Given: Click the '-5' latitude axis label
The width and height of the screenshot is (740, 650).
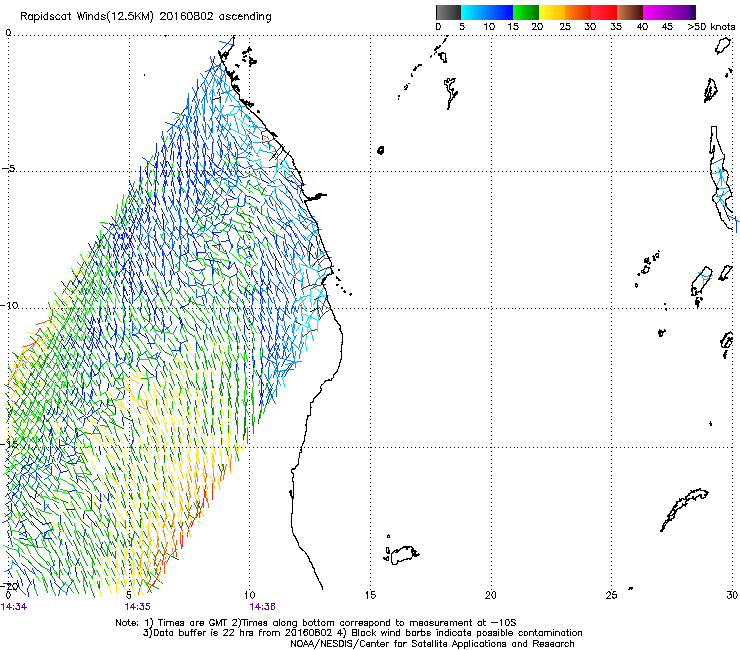Looking at the screenshot, I should [9, 169].
